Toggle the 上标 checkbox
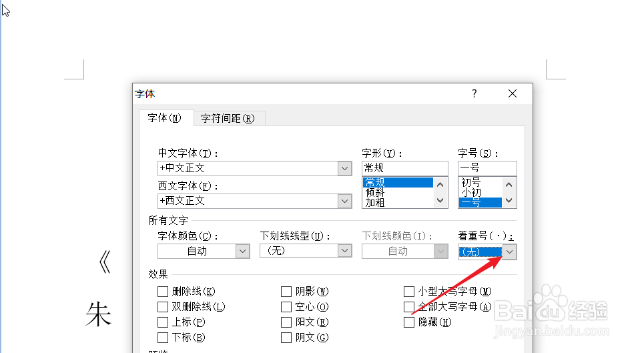Image resolution: width=644 pixels, height=353 pixels. [163, 322]
